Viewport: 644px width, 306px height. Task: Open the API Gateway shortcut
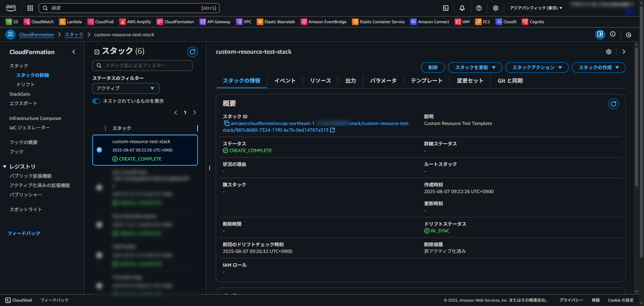pyautogui.click(x=215, y=22)
